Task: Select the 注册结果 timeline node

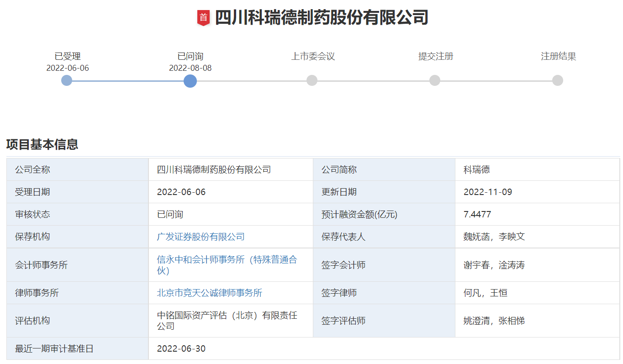Action: [x=557, y=81]
